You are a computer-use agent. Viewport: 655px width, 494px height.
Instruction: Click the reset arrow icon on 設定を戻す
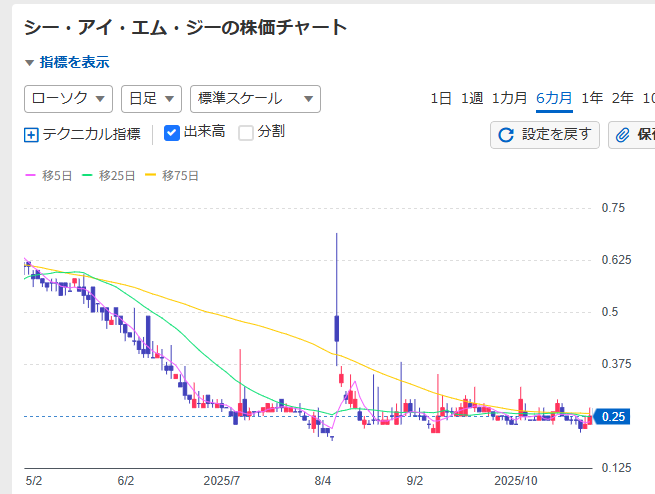tap(506, 134)
